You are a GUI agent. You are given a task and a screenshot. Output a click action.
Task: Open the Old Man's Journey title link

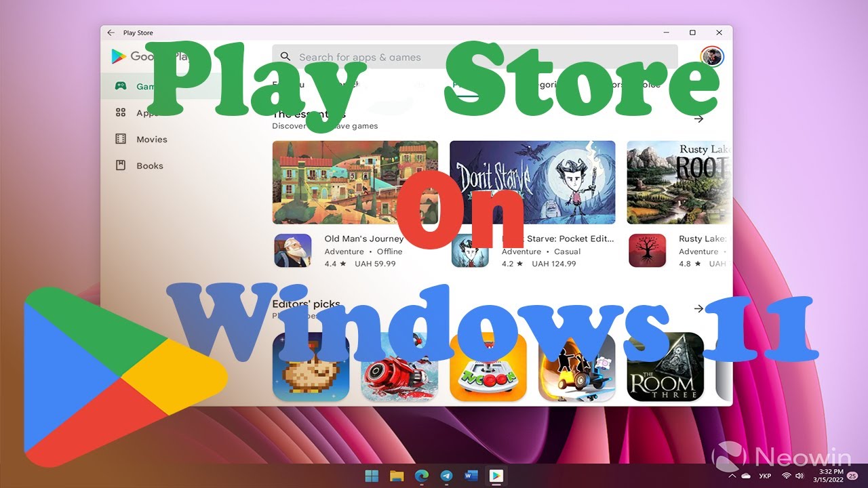363,239
